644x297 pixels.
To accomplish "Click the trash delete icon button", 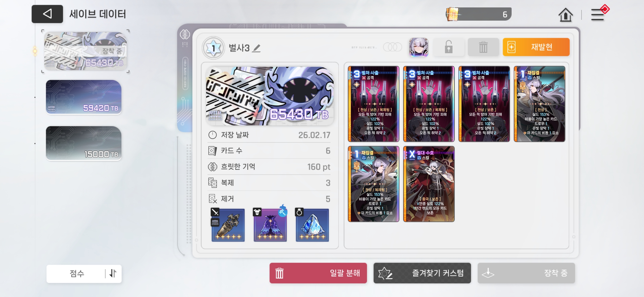I will pos(483,47).
